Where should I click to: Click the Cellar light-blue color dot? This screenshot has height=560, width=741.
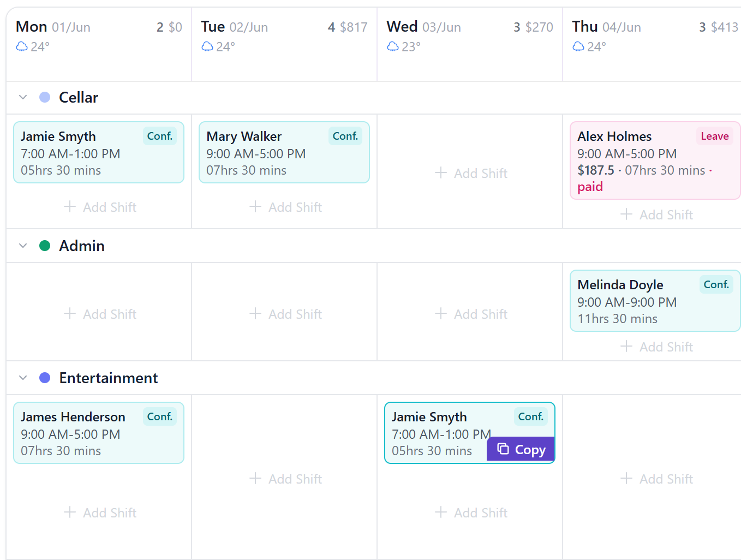click(x=45, y=97)
